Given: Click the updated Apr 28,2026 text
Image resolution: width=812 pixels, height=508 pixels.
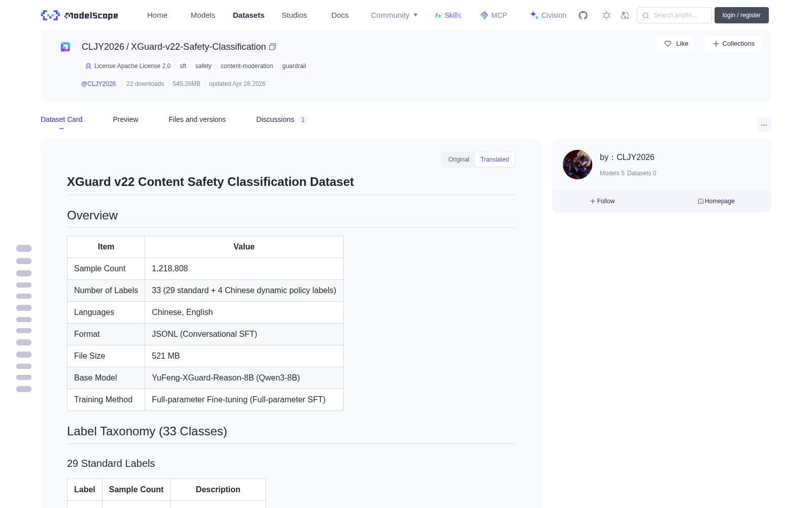Looking at the screenshot, I should 237,84.
